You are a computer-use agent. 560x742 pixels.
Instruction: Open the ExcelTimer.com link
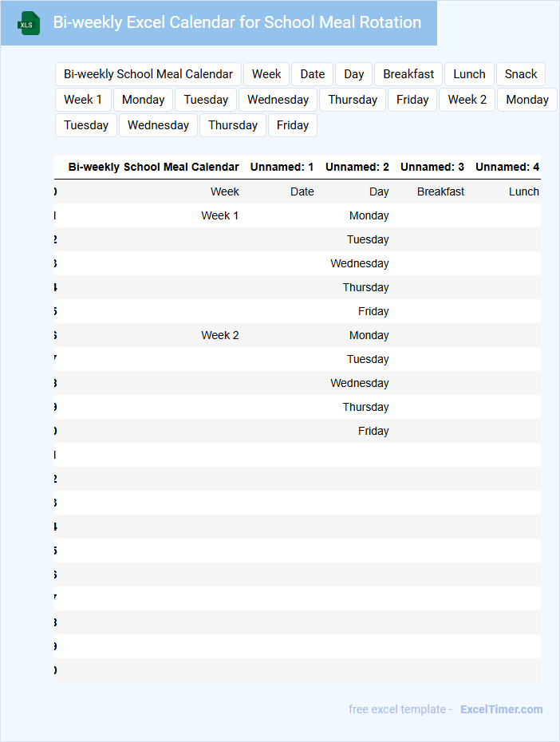pos(501,709)
